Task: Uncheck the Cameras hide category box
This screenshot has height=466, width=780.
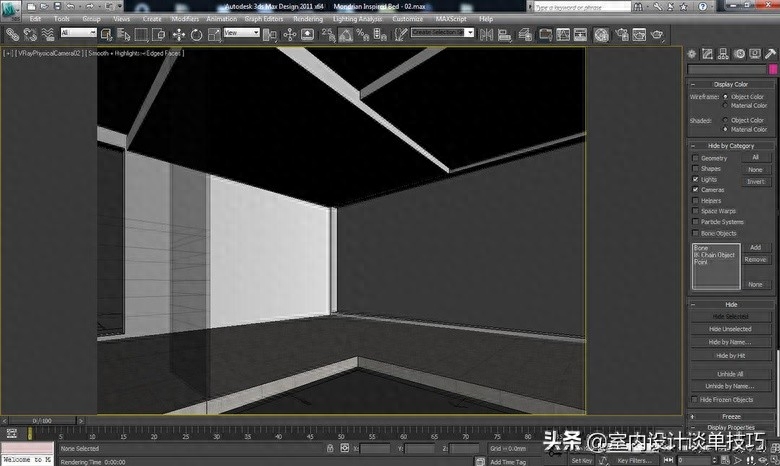Action: [x=695, y=189]
